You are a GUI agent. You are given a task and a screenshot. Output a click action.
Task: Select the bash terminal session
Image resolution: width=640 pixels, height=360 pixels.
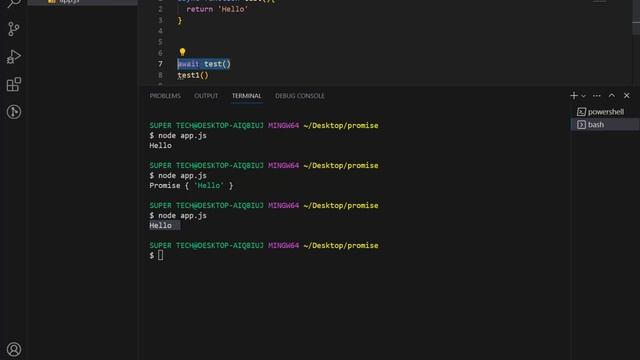(x=605, y=124)
